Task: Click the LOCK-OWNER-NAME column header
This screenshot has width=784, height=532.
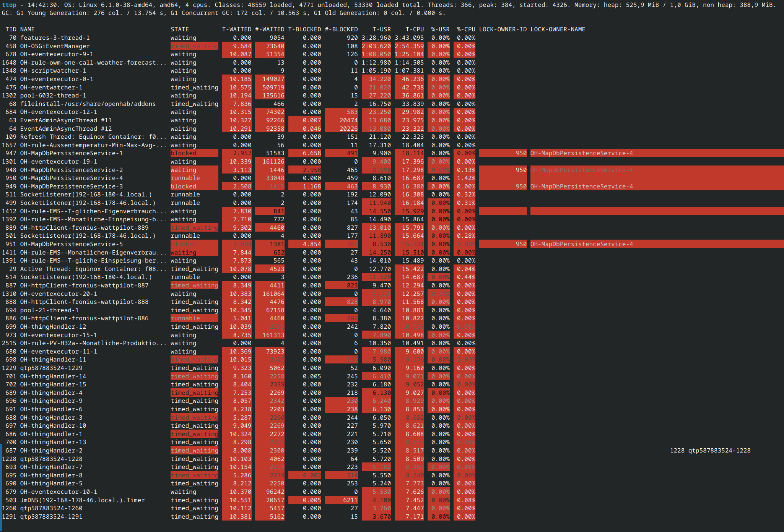Action: point(558,29)
